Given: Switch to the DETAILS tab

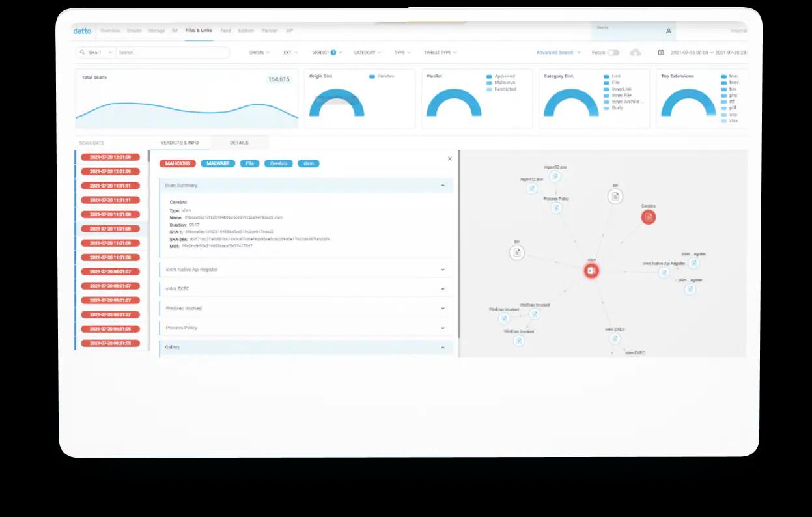Looking at the screenshot, I should tap(239, 143).
